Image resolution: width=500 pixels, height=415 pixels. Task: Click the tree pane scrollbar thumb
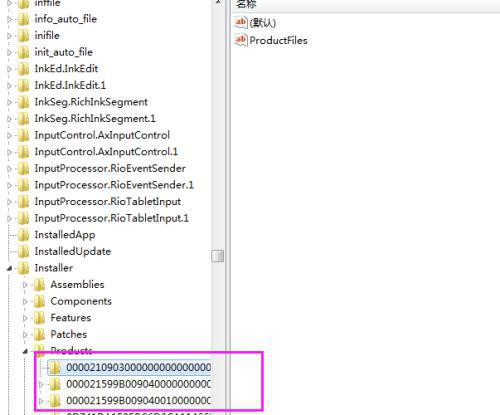218,256
